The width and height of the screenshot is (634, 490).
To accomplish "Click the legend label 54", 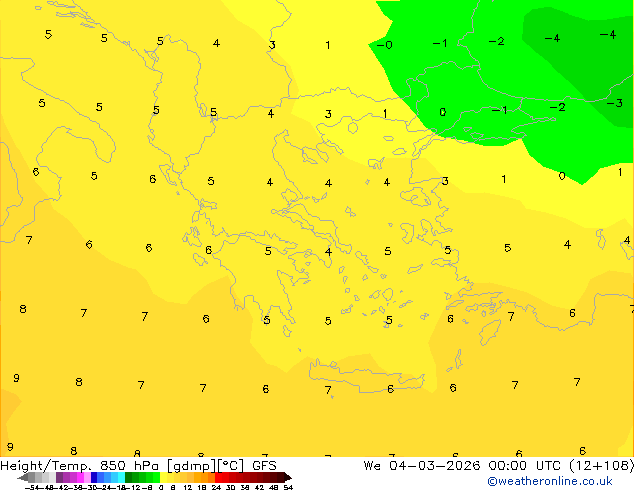I will pyautogui.click(x=288, y=487).
